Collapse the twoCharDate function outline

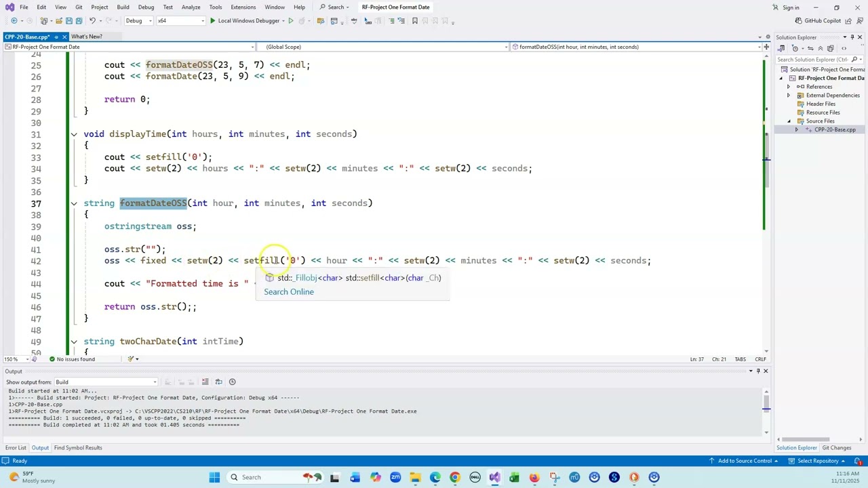74,342
